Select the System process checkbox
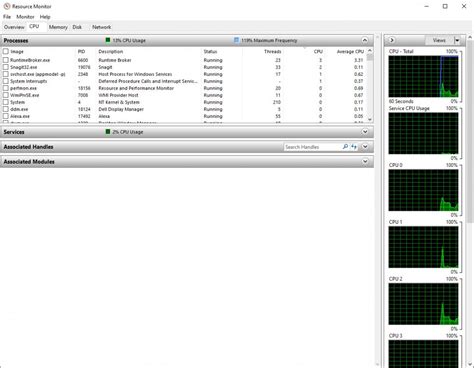Image resolution: width=474 pixels, height=368 pixels. coord(6,102)
